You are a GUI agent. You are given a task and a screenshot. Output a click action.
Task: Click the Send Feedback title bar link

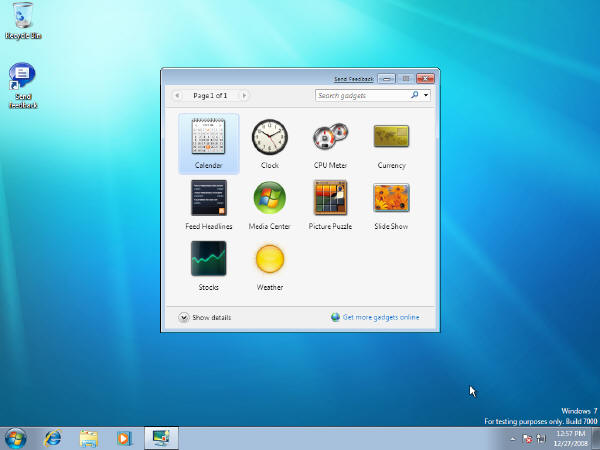pyautogui.click(x=354, y=79)
